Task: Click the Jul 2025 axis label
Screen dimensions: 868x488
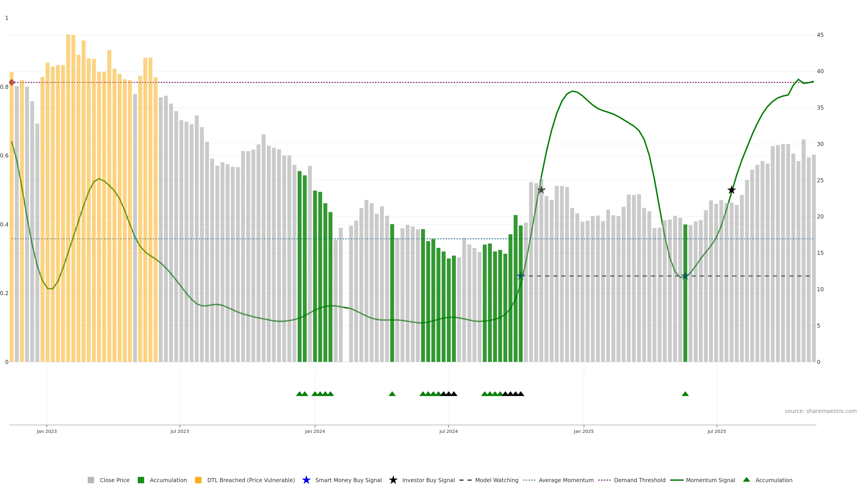Action: pyautogui.click(x=717, y=432)
